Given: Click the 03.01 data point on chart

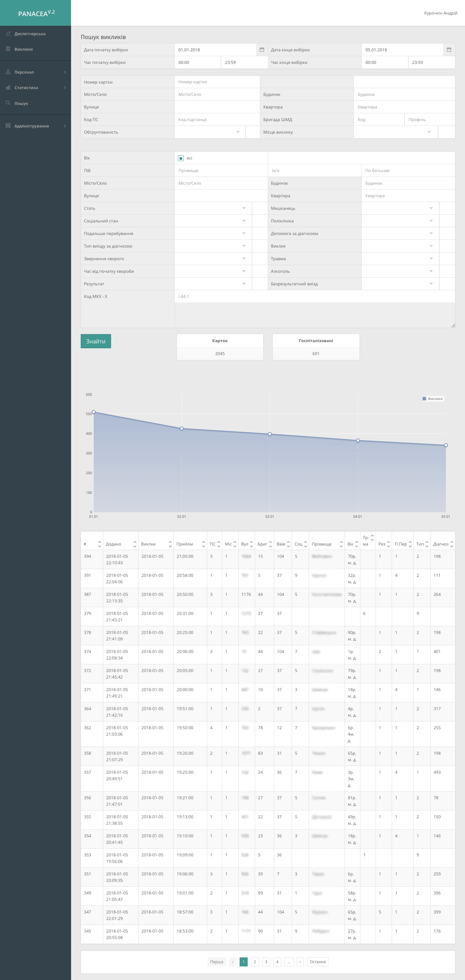Looking at the screenshot, I should (270, 434).
